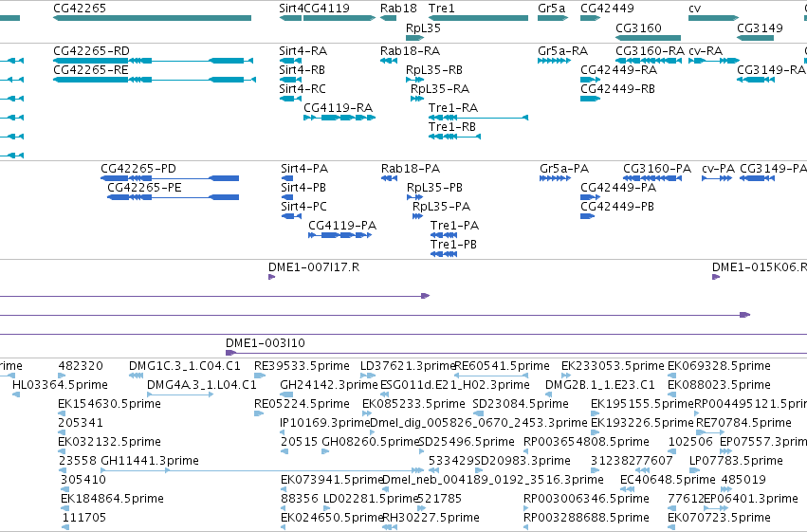This screenshot has width=807, height=532.
Task: Click EST GH24142.3prime
Action: [x=284, y=394]
